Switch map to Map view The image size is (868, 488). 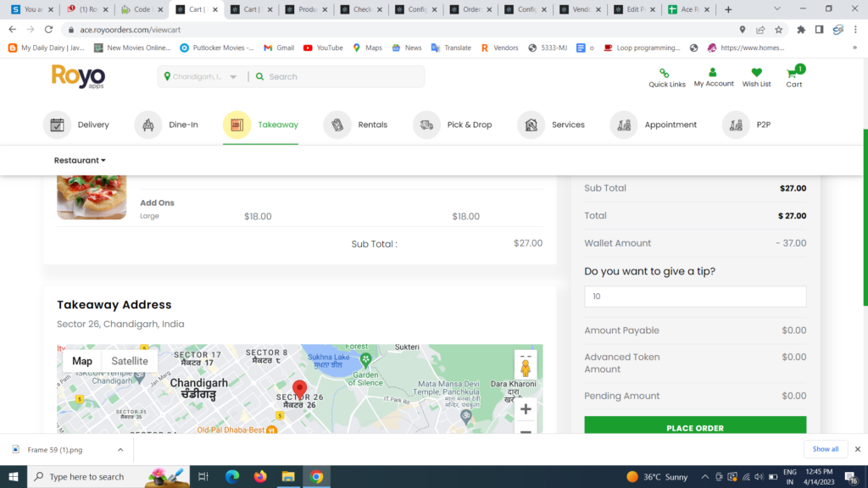tap(82, 361)
